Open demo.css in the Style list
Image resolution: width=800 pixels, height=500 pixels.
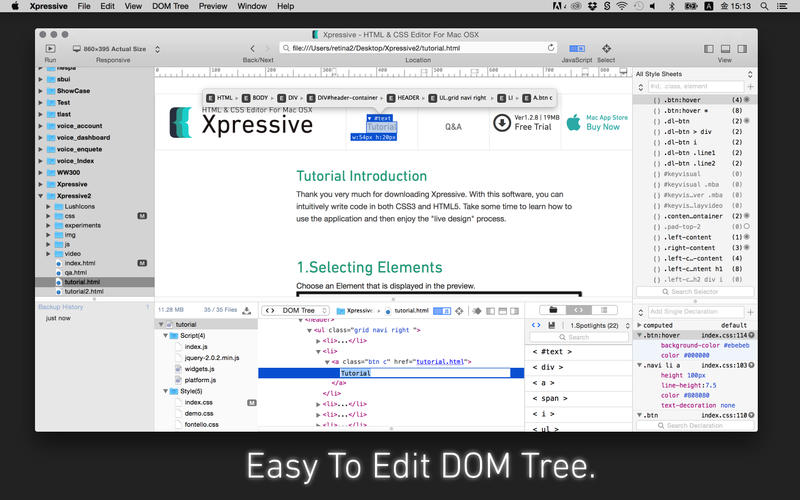[x=199, y=413]
